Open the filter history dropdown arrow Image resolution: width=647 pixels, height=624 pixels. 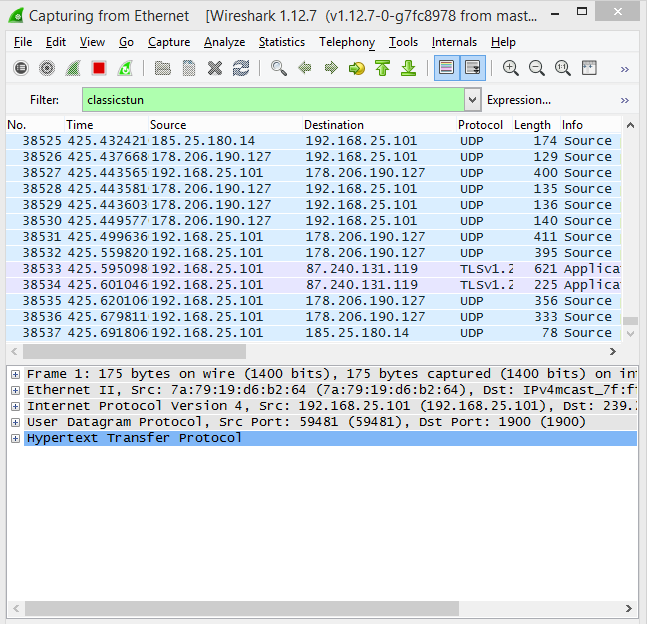[x=473, y=100]
